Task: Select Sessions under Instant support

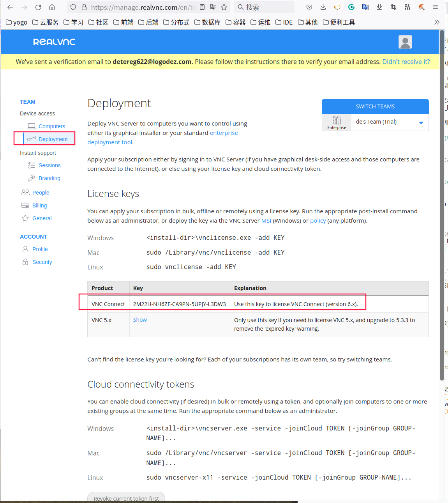Action: [x=49, y=165]
